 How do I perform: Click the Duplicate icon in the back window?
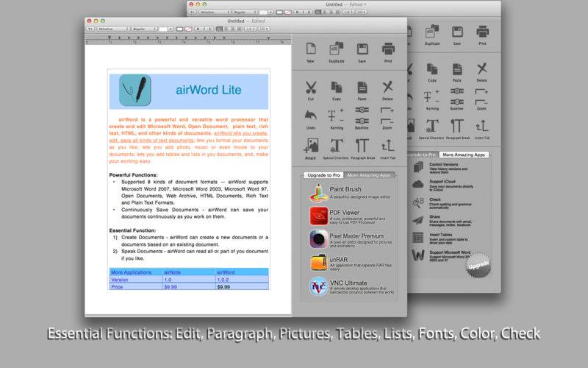coord(432,32)
